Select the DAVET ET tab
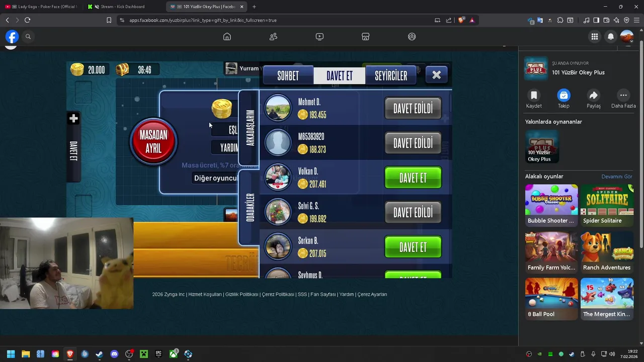This screenshot has height=362, width=644. pos(340,75)
